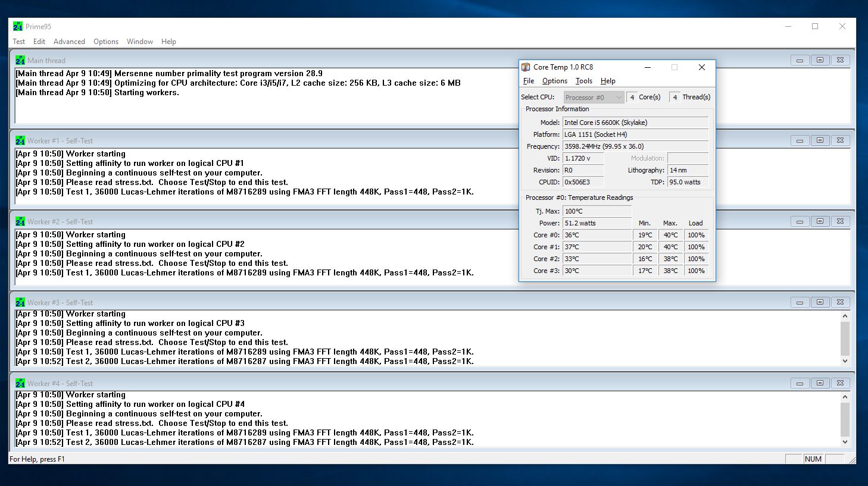Click Worker #3 scrollbar up arrow

click(845, 316)
